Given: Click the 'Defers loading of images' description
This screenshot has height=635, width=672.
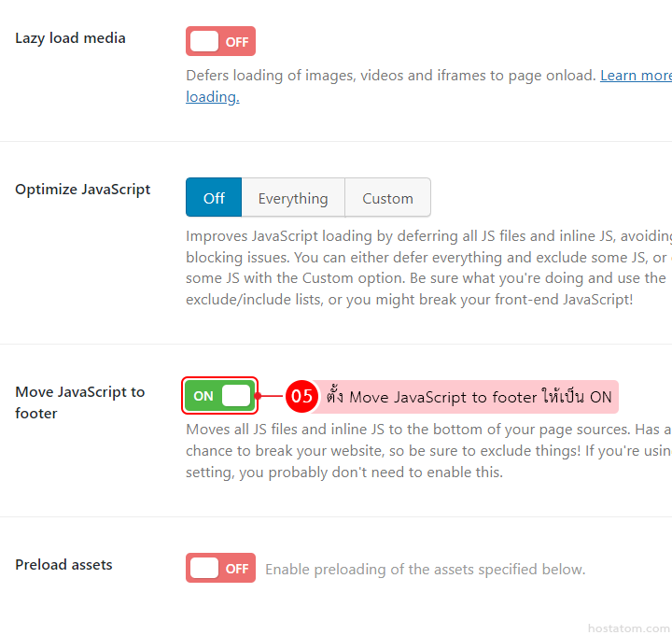Looking at the screenshot, I should [390, 76].
